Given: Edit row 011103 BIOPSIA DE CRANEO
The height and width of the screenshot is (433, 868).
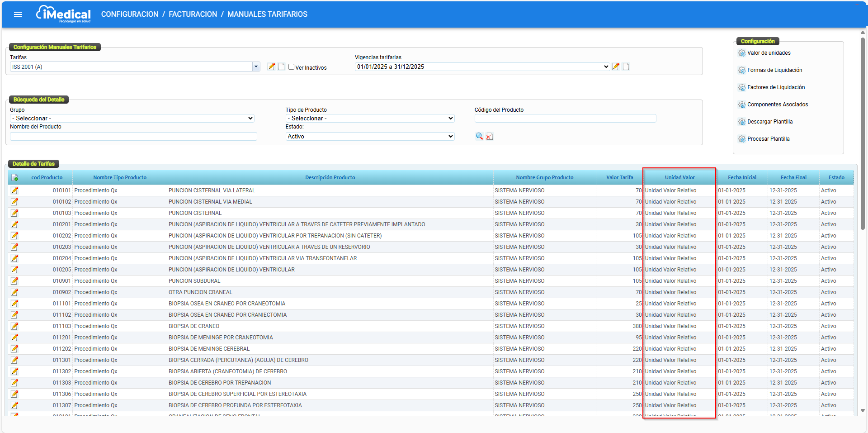Looking at the screenshot, I should [x=15, y=326].
